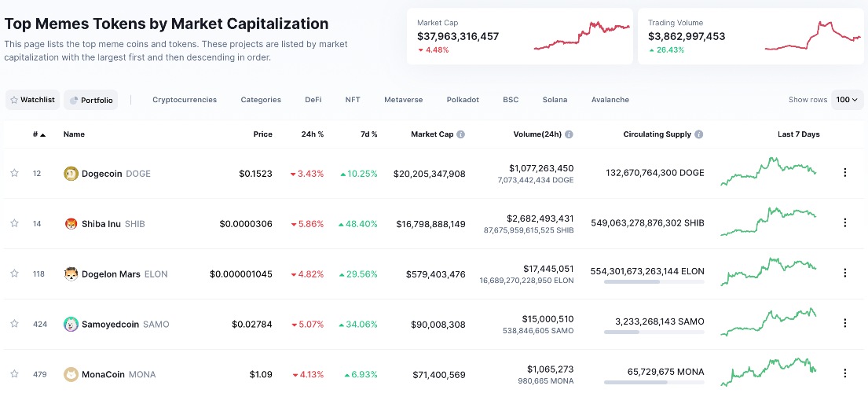
Task: Select Shiba Inu market cap $16,798,888,149
Action: point(430,224)
